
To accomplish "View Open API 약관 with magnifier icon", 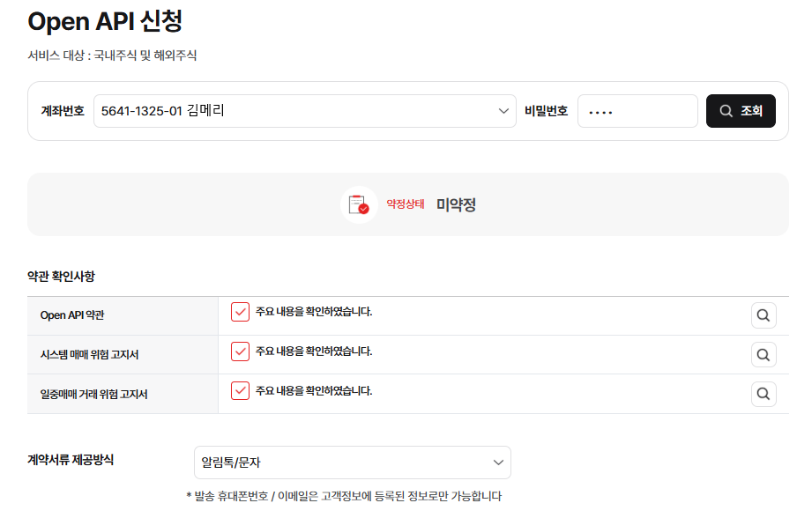I will (x=764, y=315).
